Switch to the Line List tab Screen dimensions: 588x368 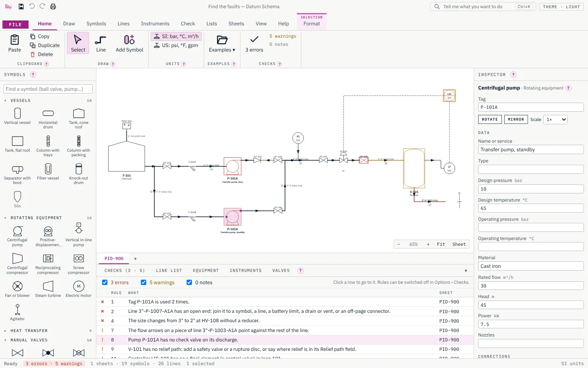[169, 271]
